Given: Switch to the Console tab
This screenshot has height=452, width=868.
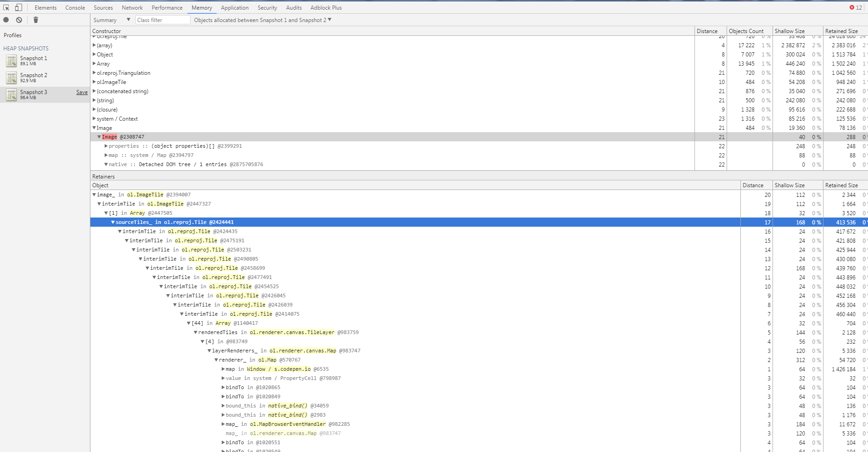Looking at the screenshot, I should pos(75,7).
